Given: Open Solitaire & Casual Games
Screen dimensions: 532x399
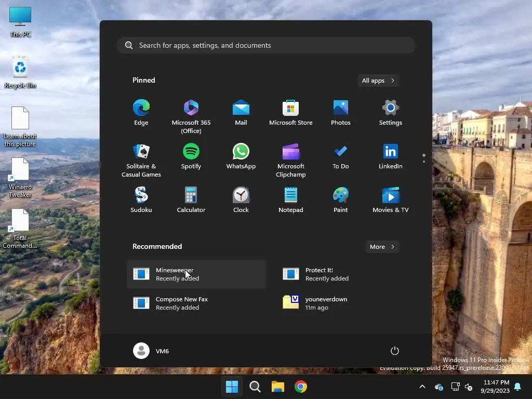Looking at the screenshot, I should coord(141,160).
